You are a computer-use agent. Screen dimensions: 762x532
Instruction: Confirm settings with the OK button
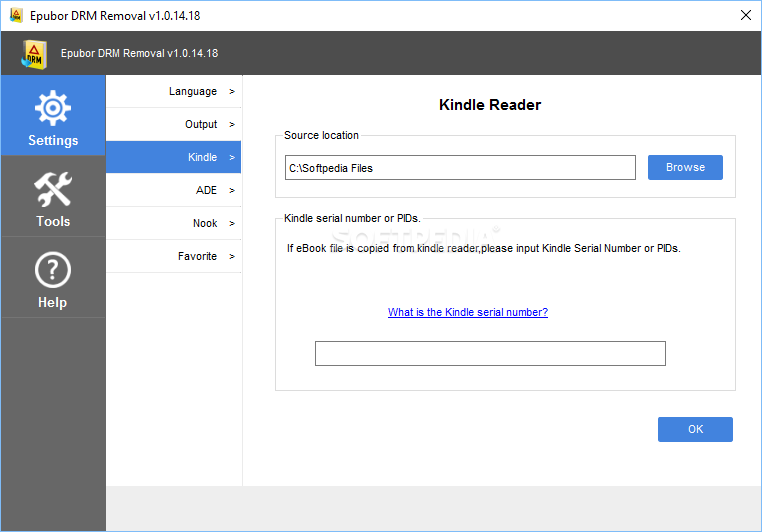695,429
